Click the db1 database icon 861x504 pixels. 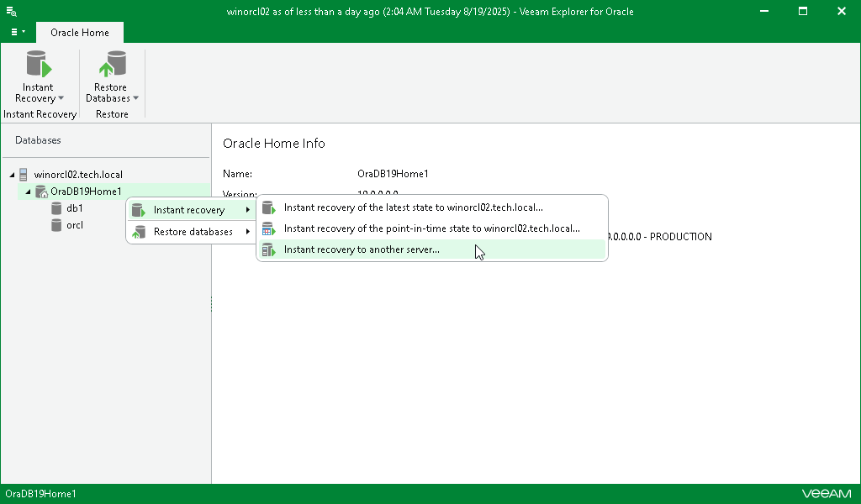pyautogui.click(x=55, y=207)
